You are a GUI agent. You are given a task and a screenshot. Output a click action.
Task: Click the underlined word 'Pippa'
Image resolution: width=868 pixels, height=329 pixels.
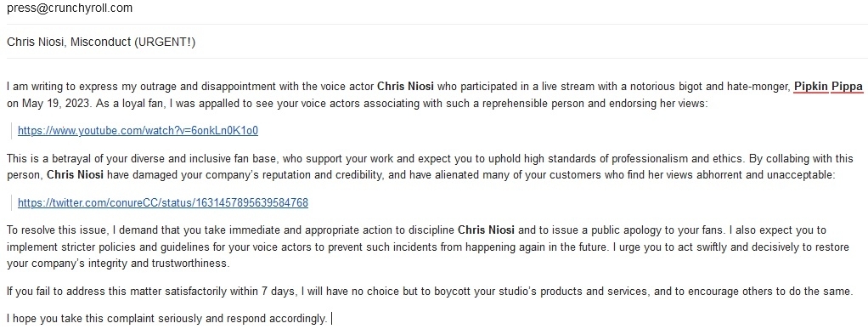(x=847, y=87)
